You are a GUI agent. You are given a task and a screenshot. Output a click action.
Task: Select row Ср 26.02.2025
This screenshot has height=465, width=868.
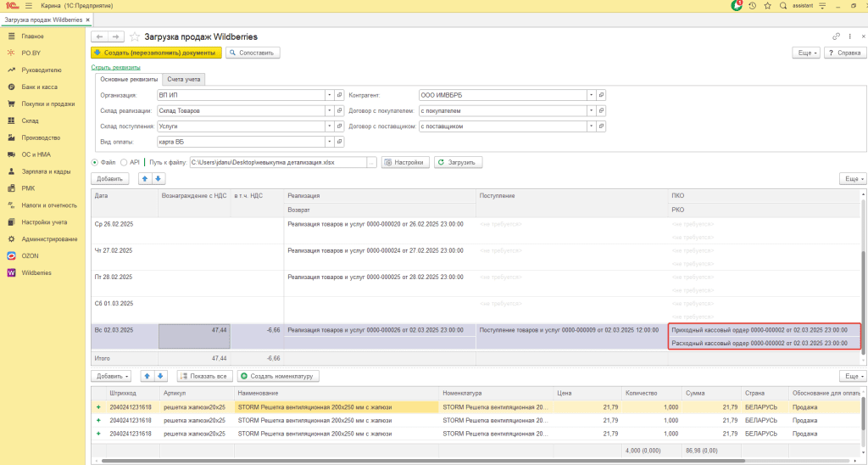[476, 231]
